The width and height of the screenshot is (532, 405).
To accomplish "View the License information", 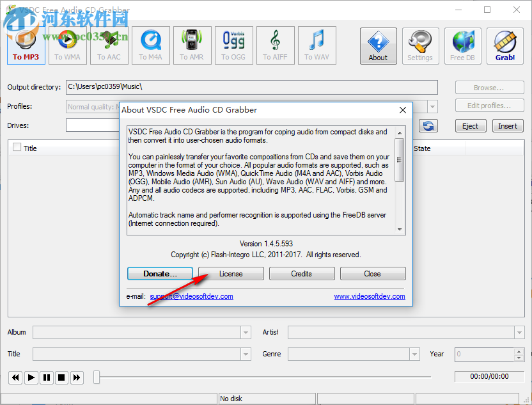I will [231, 273].
